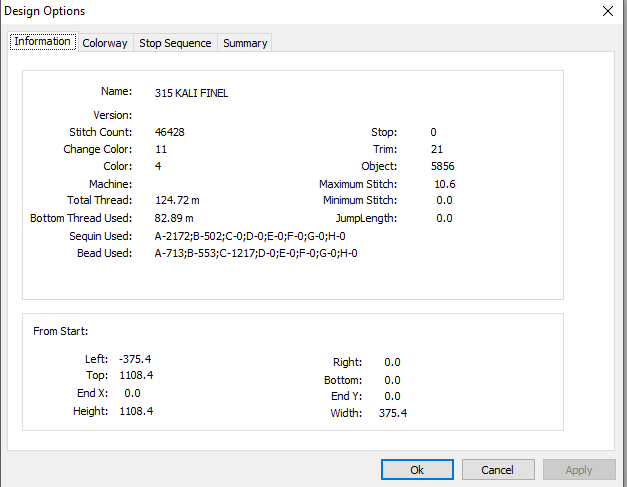Viewport: 627px width, 487px height.
Task: Select Total Thread value 124.72 m
Action: click(x=177, y=200)
